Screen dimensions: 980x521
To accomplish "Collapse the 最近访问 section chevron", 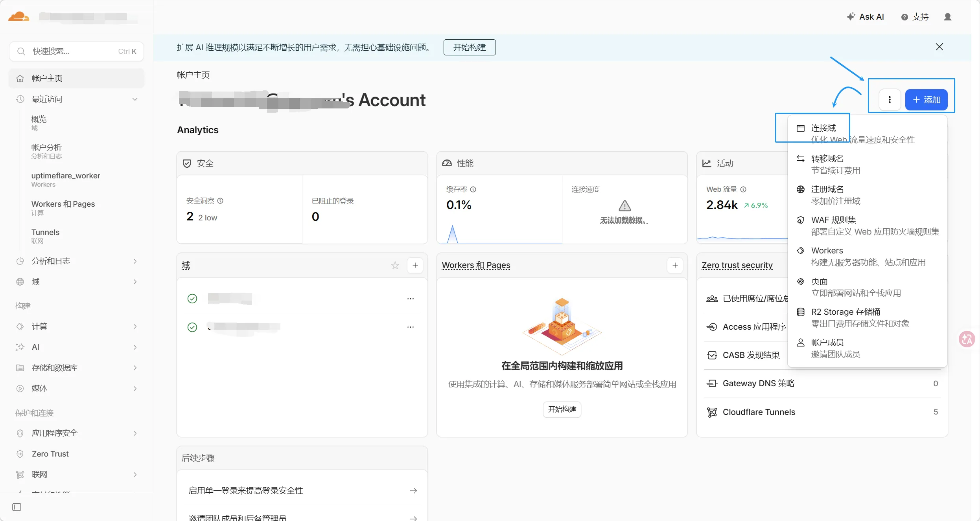I will tap(135, 99).
